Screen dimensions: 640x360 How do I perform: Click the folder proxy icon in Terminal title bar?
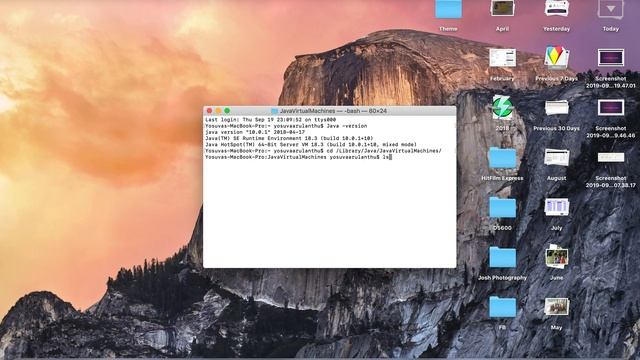click(274, 111)
